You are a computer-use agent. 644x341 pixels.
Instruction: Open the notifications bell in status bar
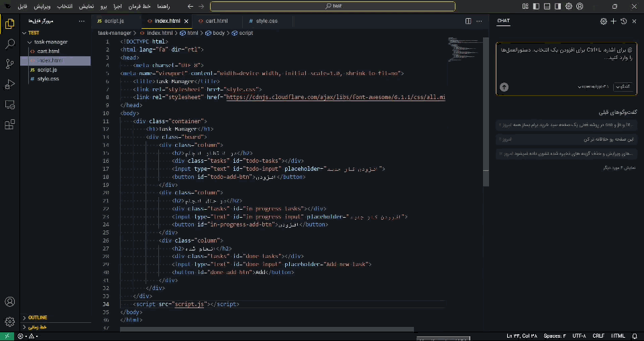tap(635, 336)
